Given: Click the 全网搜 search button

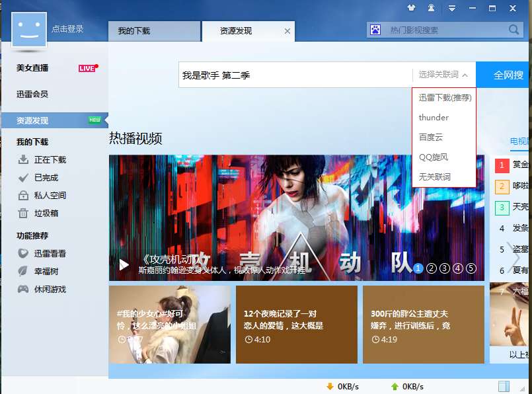Looking at the screenshot, I should 504,75.
